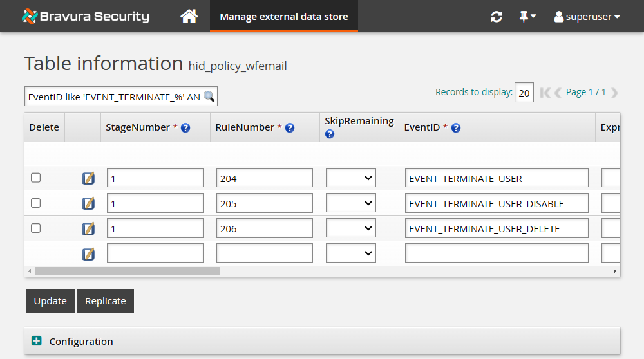Click the SkipRemaining column header text

(x=359, y=121)
